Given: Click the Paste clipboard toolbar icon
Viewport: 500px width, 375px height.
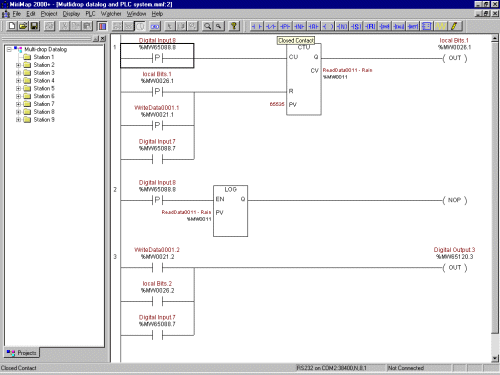Looking at the screenshot, I should 88,26.
